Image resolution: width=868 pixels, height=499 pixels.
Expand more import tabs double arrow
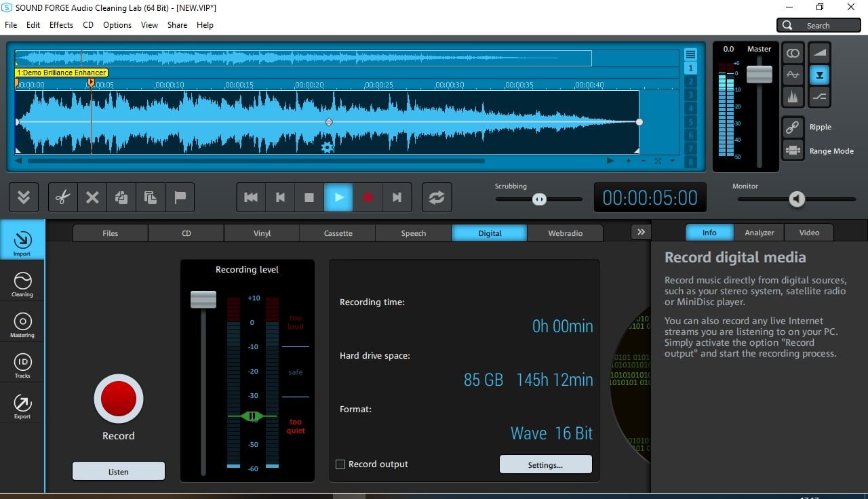641,232
